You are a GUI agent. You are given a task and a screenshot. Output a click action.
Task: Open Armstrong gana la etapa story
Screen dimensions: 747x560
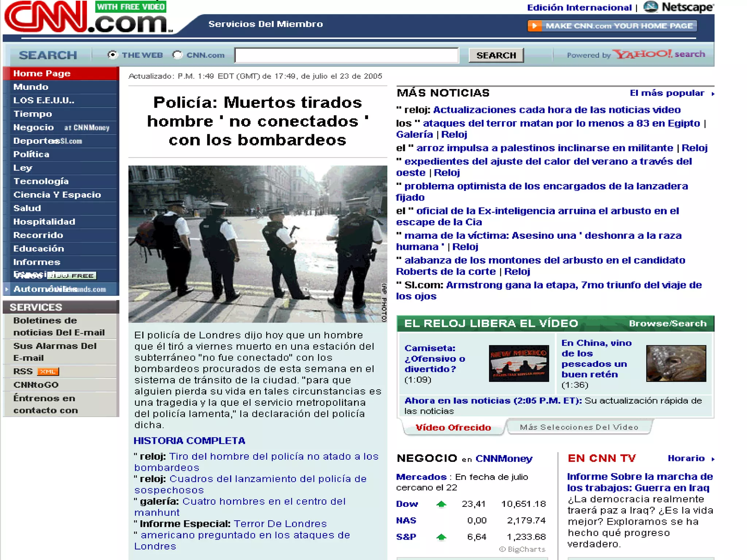[549, 291]
